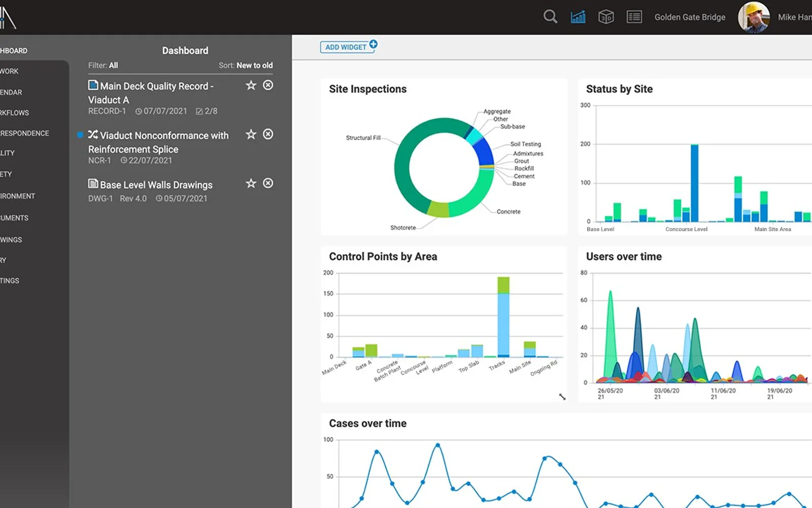Click the 07/07/2021 date on Main Deck record
The image size is (812, 508).
161,111
